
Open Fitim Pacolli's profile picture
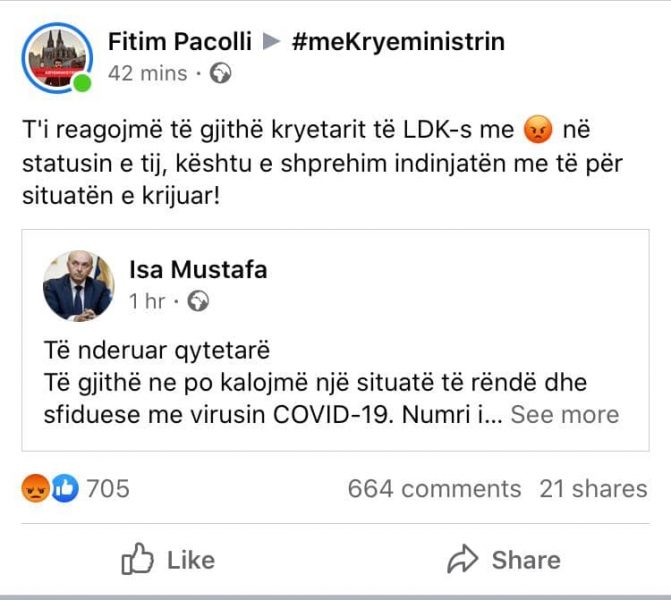[x=56, y=57]
